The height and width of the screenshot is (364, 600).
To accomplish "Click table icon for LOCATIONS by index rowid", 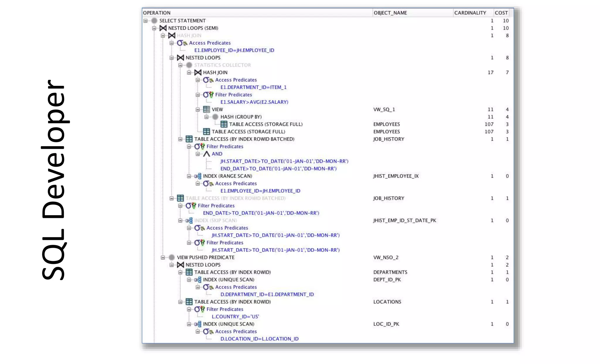I will (189, 302).
